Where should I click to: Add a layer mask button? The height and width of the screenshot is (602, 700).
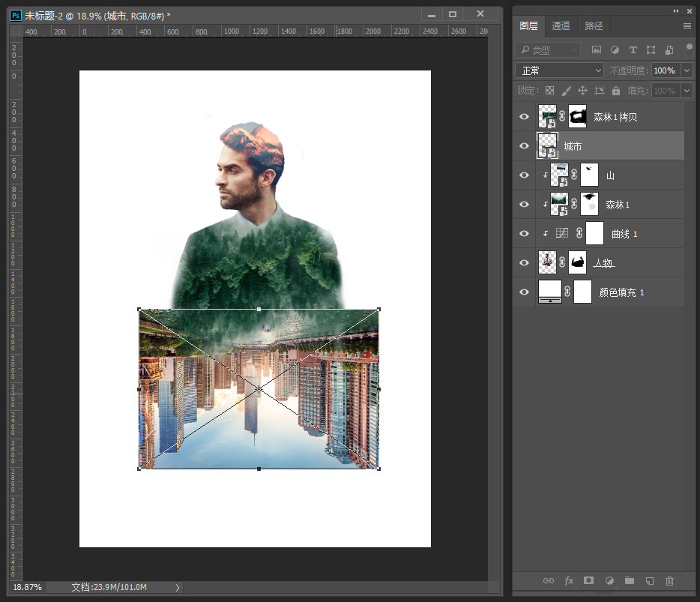click(589, 580)
